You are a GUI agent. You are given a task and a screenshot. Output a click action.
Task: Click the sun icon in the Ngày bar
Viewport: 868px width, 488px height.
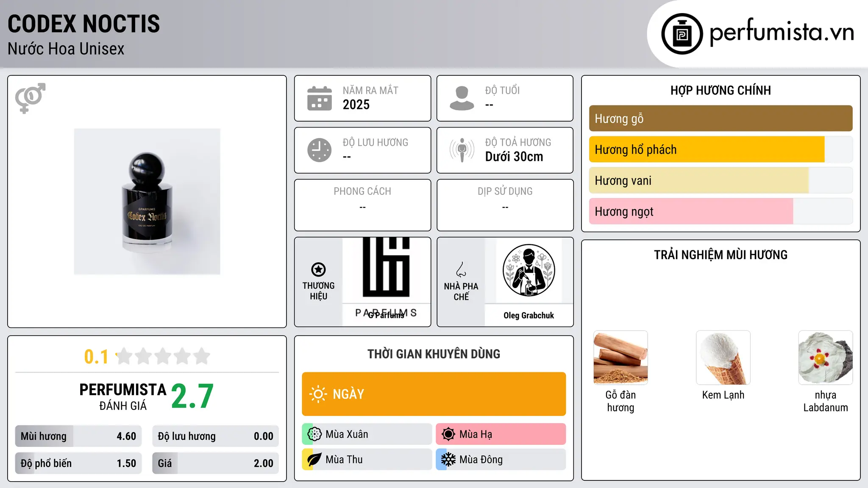[318, 394]
